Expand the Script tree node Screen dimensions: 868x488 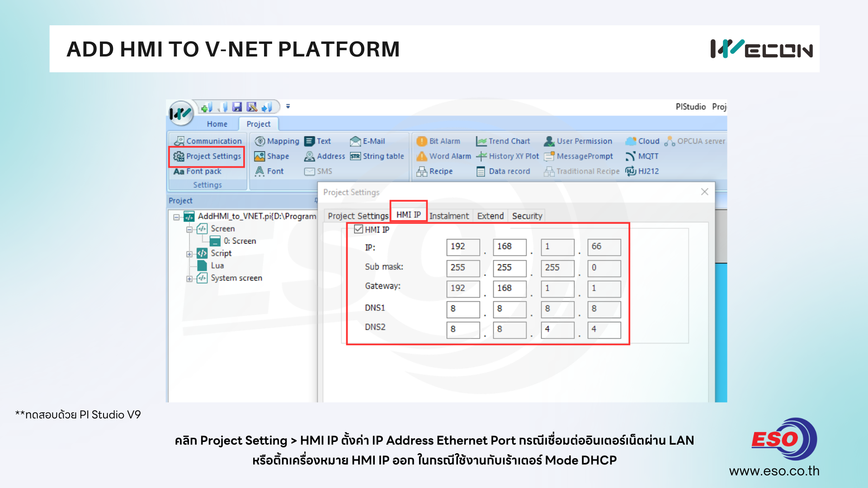pyautogui.click(x=189, y=254)
